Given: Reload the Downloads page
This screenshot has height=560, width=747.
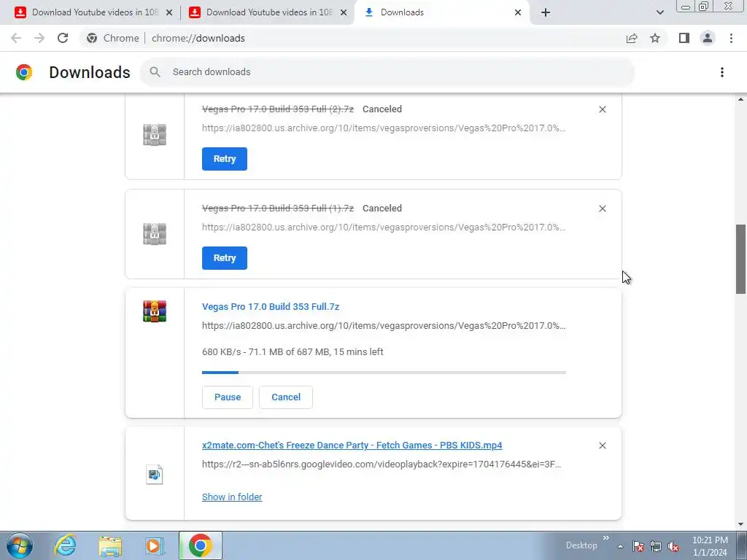Looking at the screenshot, I should coord(63,38).
